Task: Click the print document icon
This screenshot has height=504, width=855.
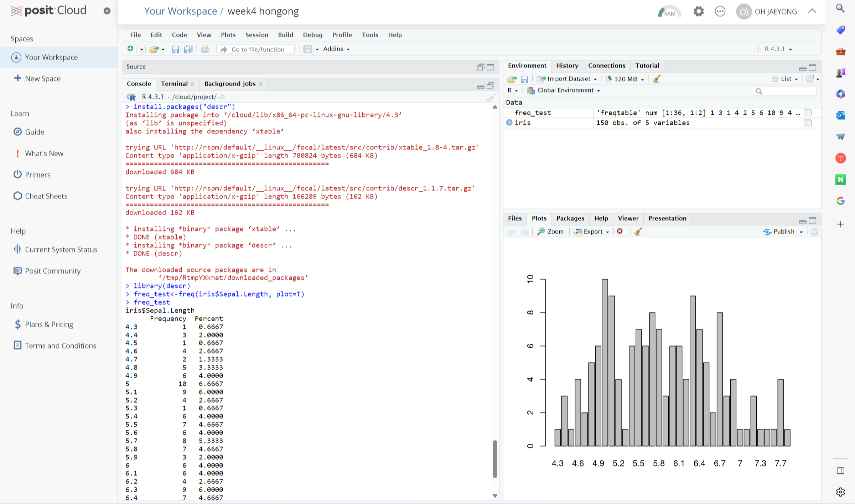Action: [205, 49]
